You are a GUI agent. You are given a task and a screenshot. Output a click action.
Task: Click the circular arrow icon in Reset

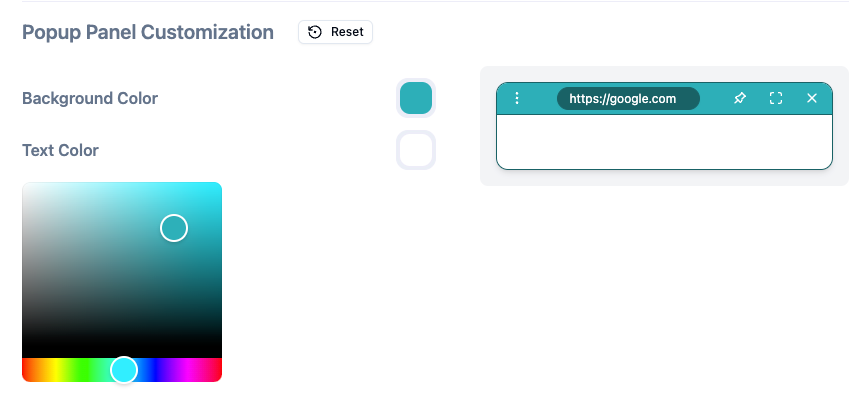pos(314,32)
